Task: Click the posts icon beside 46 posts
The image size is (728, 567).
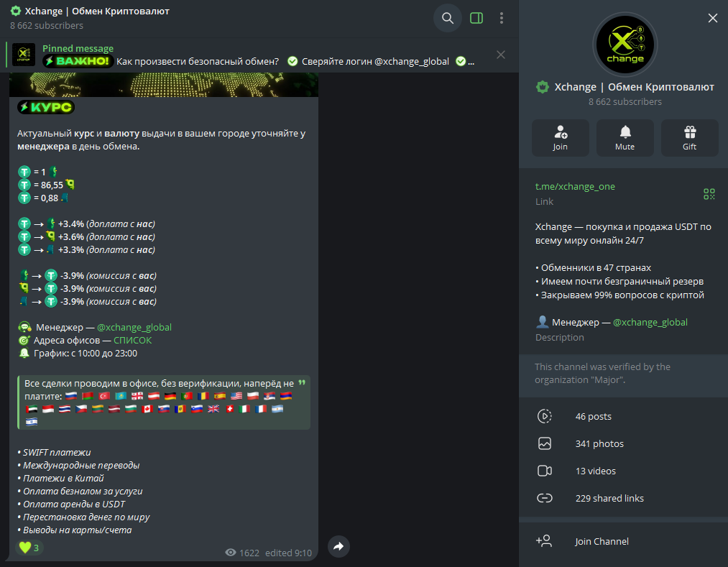Action: (545, 417)
